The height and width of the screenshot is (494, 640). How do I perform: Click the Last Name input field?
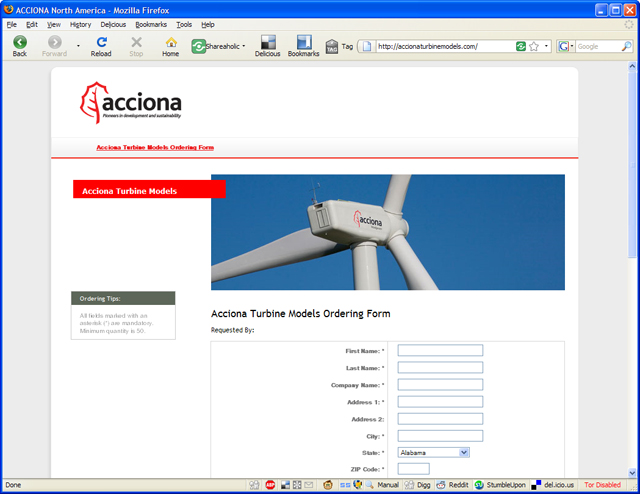pyautogui.click(x=440, y=367)
